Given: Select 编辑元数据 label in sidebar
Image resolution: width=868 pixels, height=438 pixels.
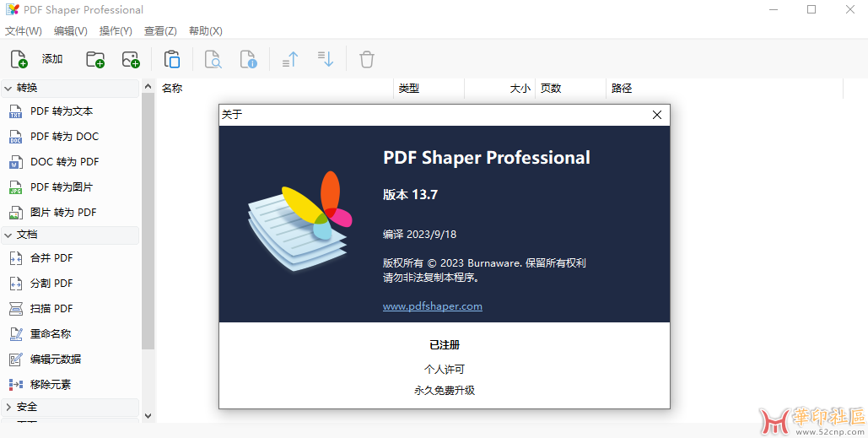Looking at the screenshot, I should pos(56,360).
